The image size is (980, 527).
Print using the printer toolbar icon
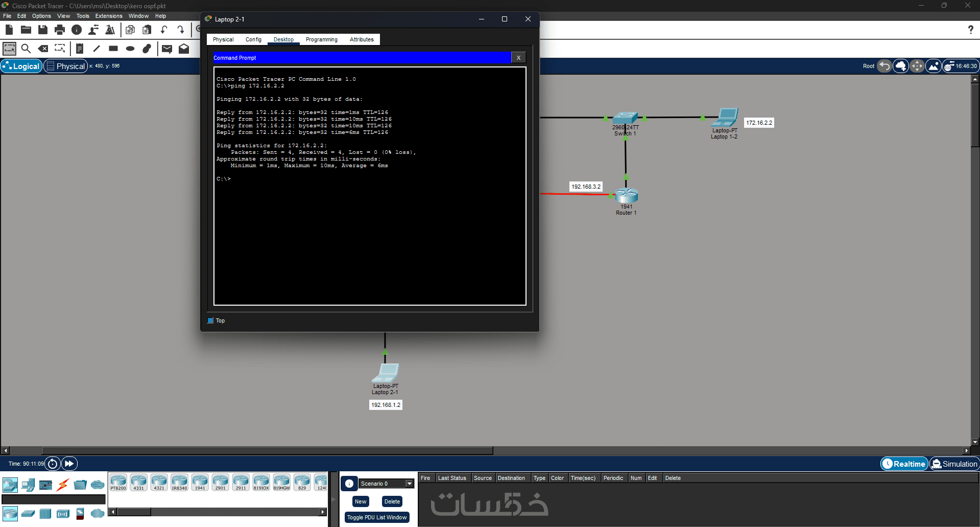click(x=60, y=30)
